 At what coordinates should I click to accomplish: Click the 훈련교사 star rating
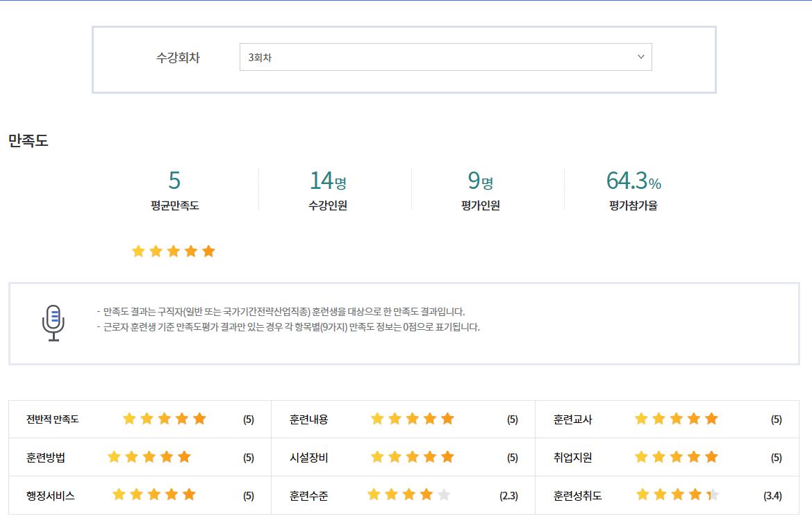(676, 419)
